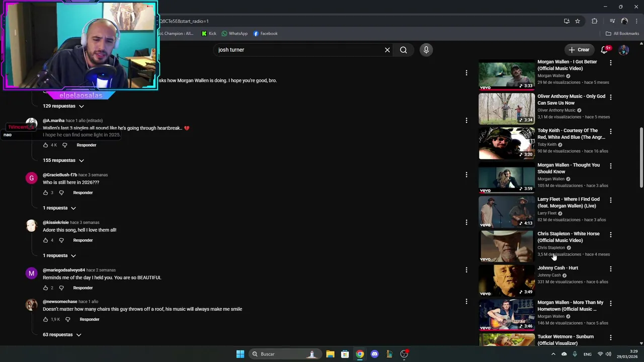Reply to @A.mariha with Responder
Screen dimensions: 644x362
[x=87, y=145]
